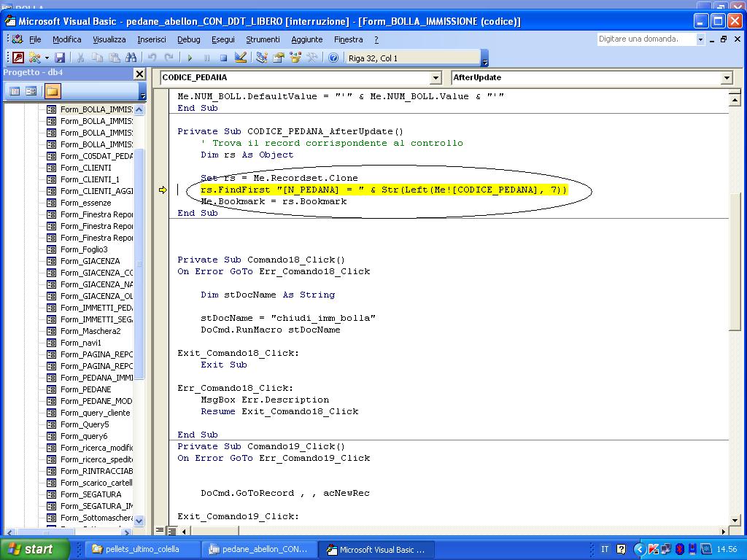Switch to pedane_abellon_CON taskbar window

tap(258, 549)
